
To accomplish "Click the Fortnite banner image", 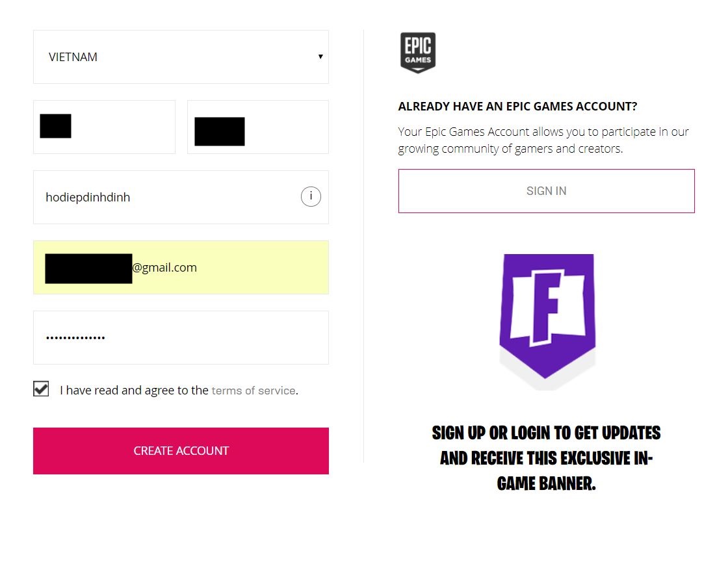I will (x=547, y=320).
